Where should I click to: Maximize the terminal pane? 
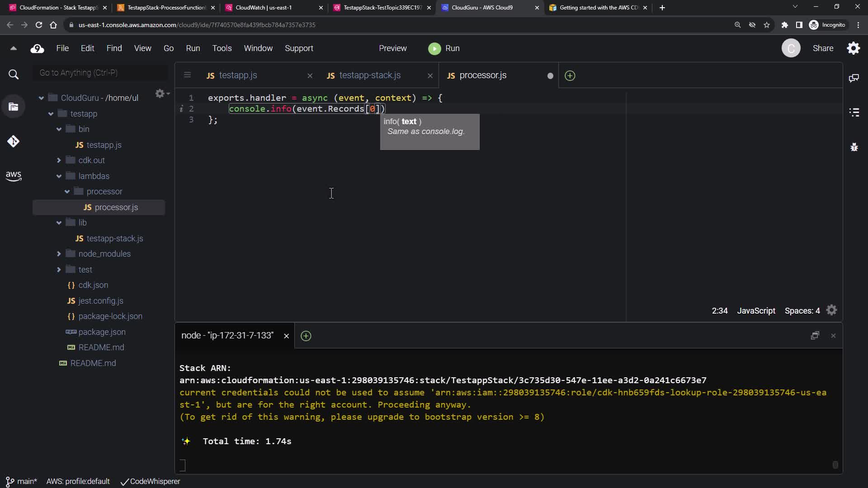pyautogui.click(x=815, y=336)
